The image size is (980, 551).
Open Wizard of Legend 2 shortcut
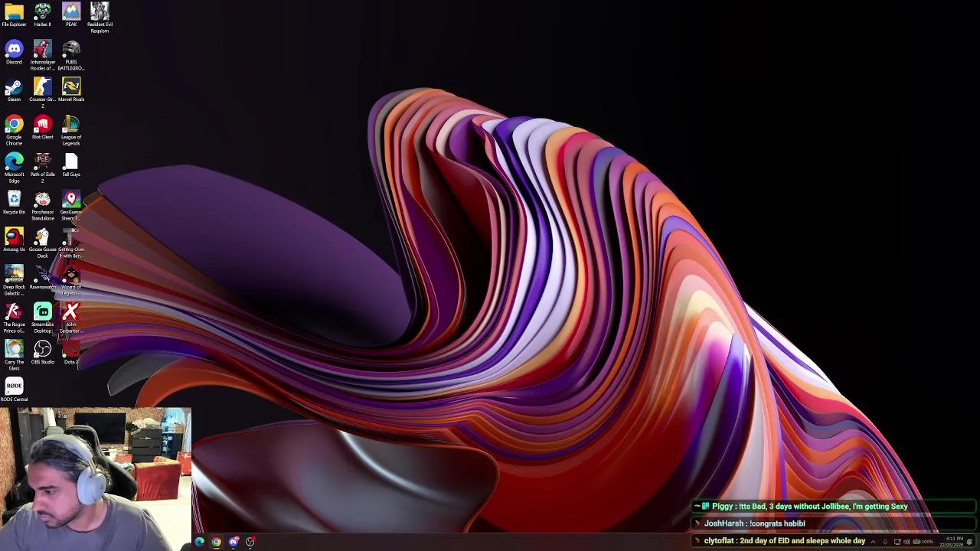click(x=71, y=280)
